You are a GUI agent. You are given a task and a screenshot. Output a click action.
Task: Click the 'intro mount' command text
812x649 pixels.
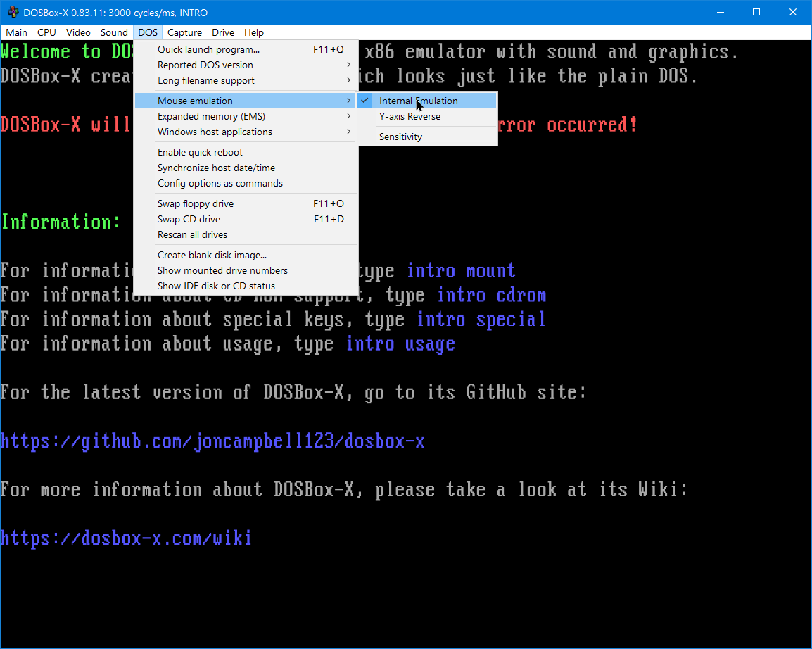[461, 271]
